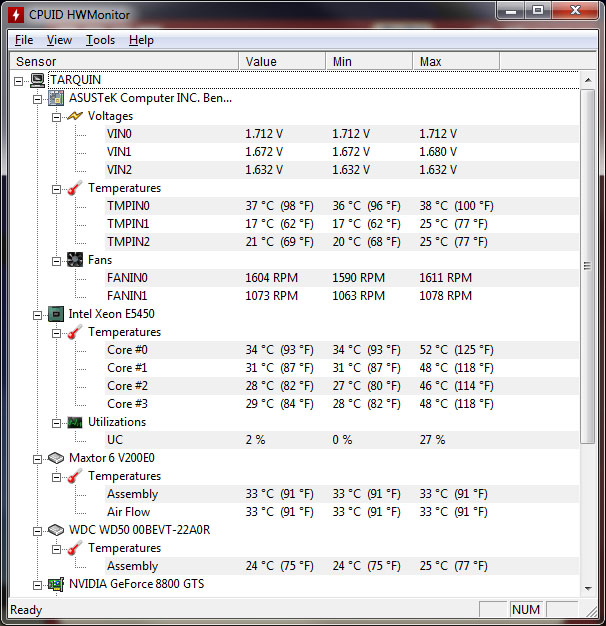Click the Fans icon

75,260
